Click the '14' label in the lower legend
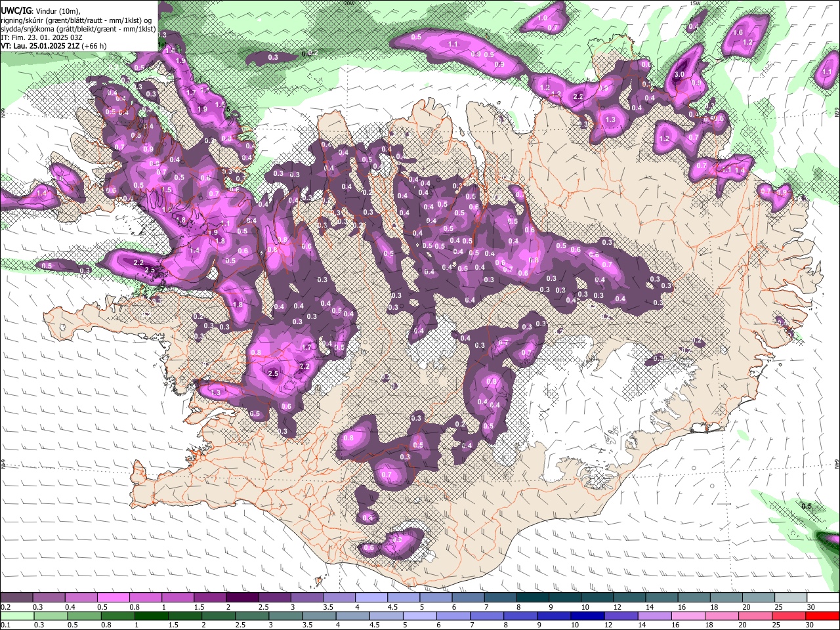This screenshot has height=630, width=840. tap(642, 625)
